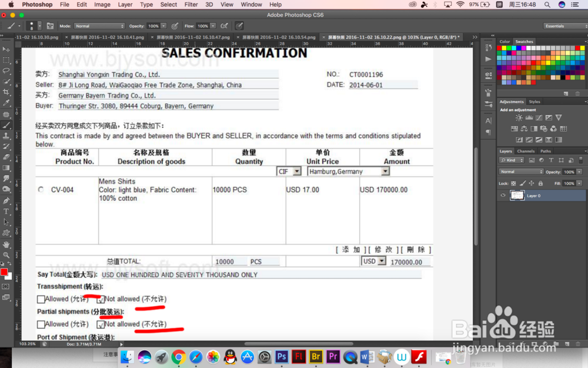Select the Crop tool
Image resolution: width=588 pixels, height=368 pixels.
[6, 92]
